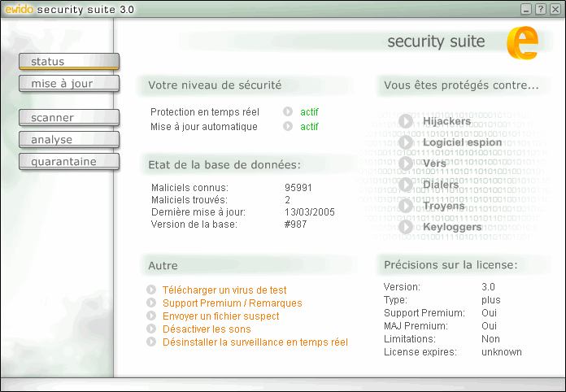Click the License expires value unknown
This screenshot has height=392, width=566.
coord(502,352)
